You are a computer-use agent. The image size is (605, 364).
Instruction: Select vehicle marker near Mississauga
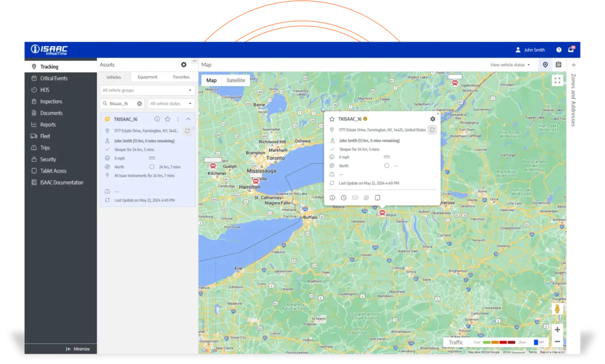[x=255, y=181]
